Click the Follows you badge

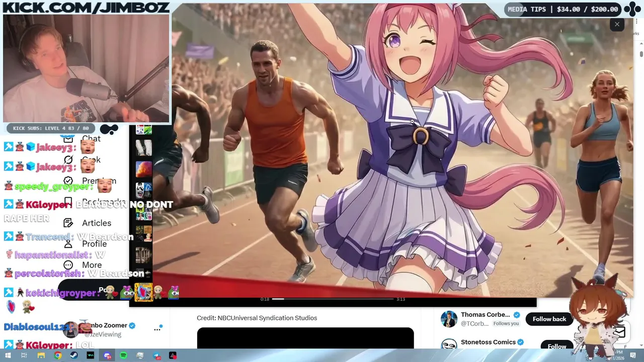pyautogui.click(x=506, y=324)
